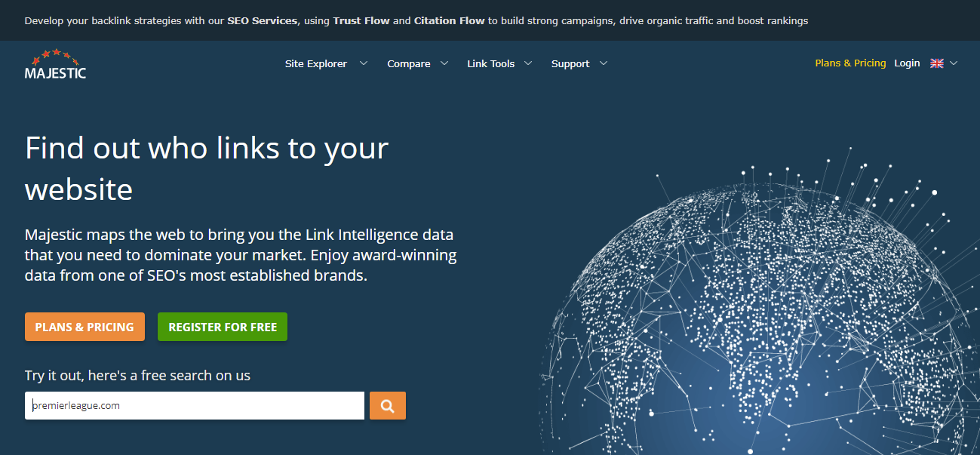Focus the premierleague.com search field
The image size is (980, 455).
click(195, 406)
